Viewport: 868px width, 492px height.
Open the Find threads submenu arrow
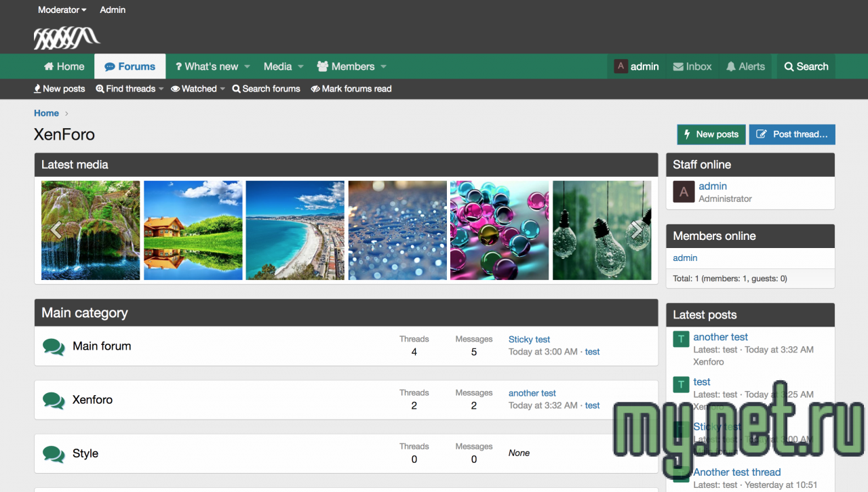161,89
